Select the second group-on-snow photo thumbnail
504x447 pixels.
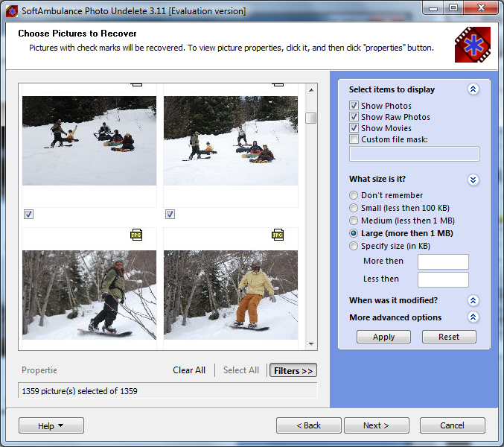231,141
